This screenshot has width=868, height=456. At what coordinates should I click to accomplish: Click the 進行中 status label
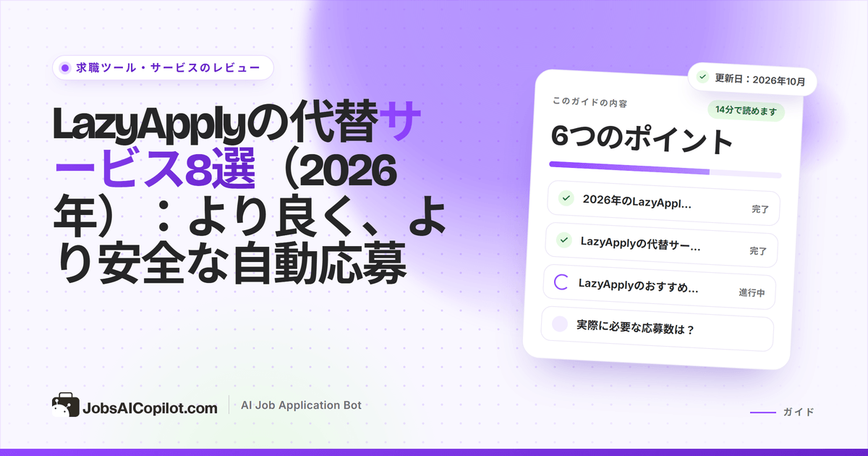point(752,293)
